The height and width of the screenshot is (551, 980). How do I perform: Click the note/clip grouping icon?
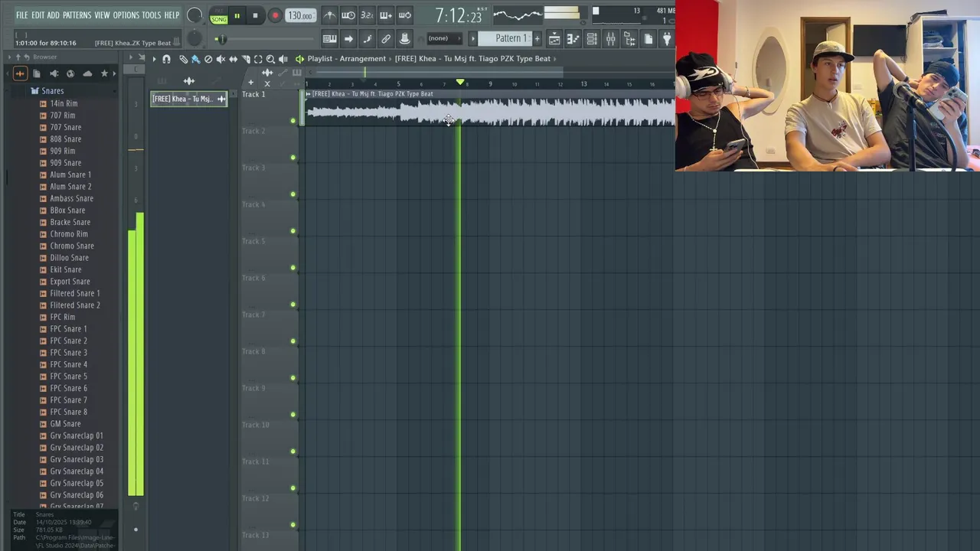click(x=367, y=38)
